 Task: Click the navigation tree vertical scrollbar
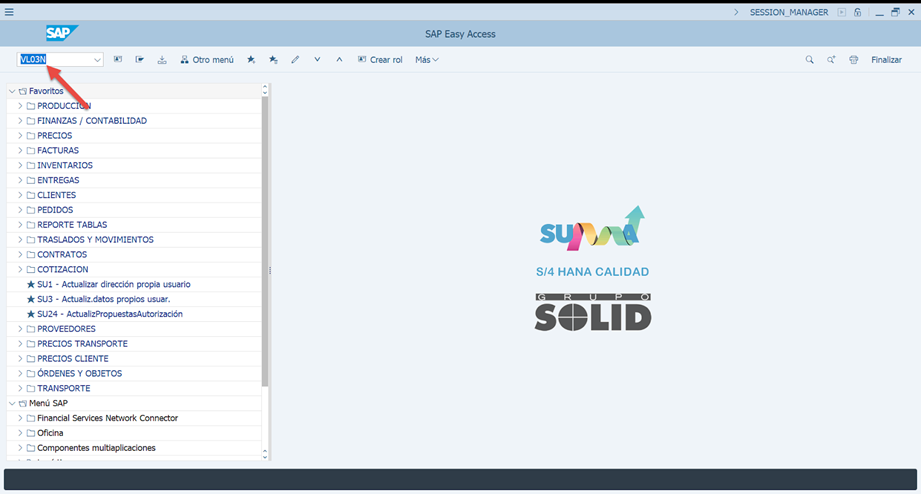click(x=265, y=240)
